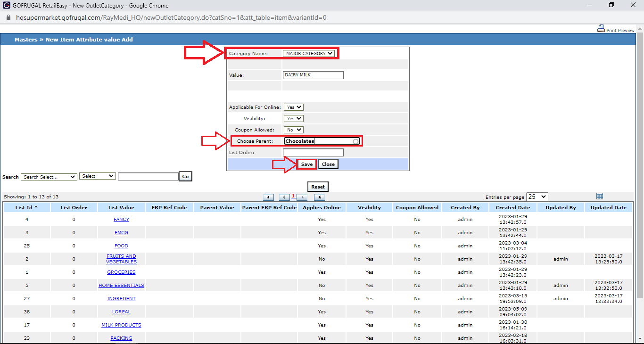The height and width of the screenshot is (344, 644).
Task: Click the grid export icon above table
Action: click(x=600, y=196)
